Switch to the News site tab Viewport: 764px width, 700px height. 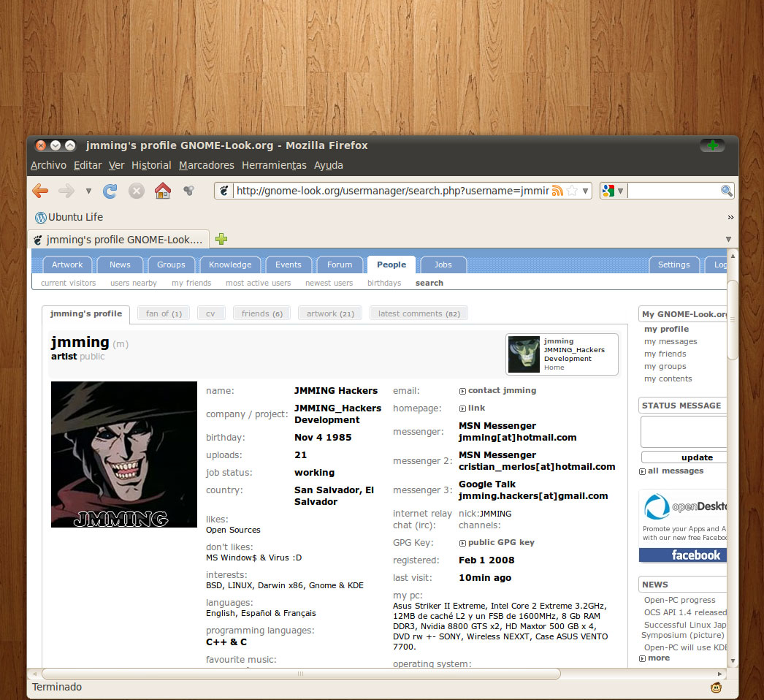(x=120, y=265)
